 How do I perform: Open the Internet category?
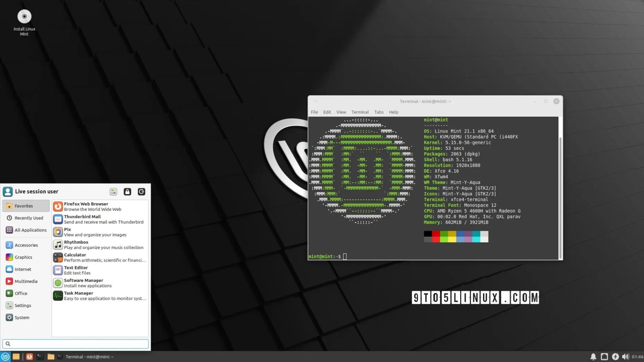tap(26, 269)
